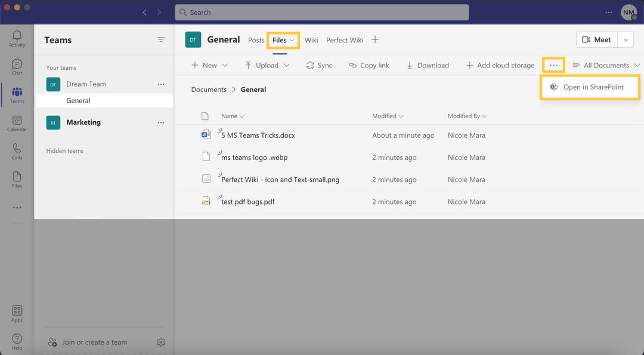Click the Join or create a team button
The image size is (644, 355).
click(x=88, y=342)
